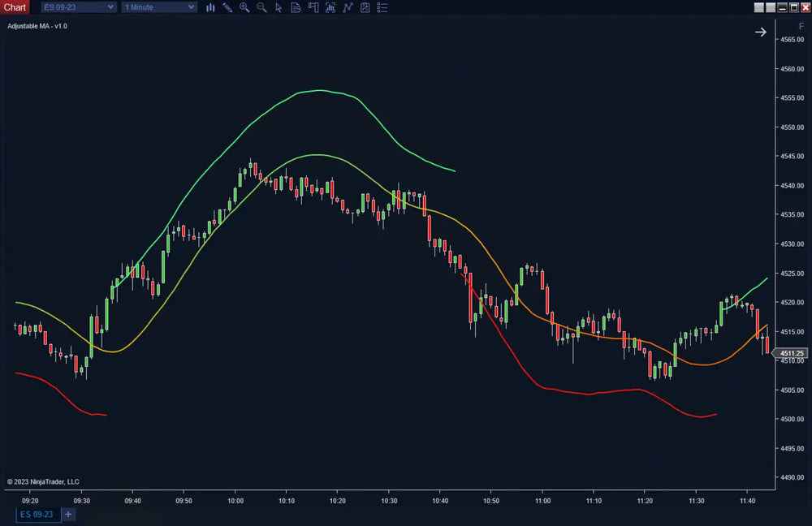Click the Adjustable MA - v1.0 indicator label
Screen dimensions: 812x526
coord(37,26)
